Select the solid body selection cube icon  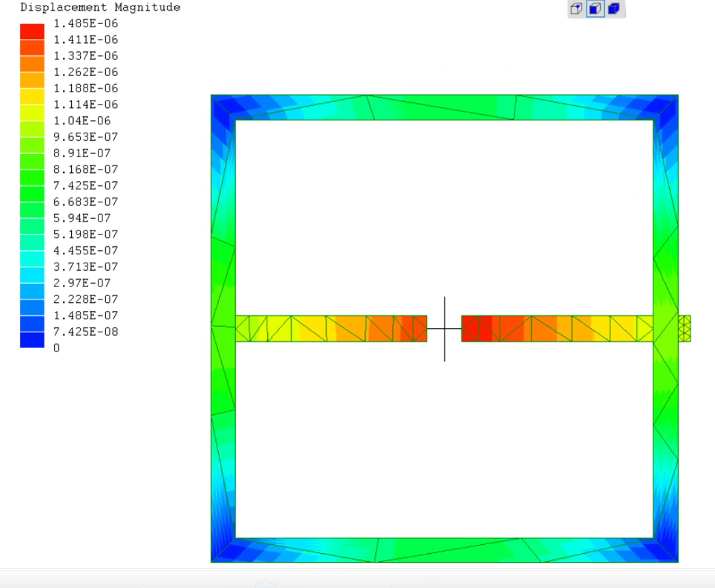[x=614, y=9]
